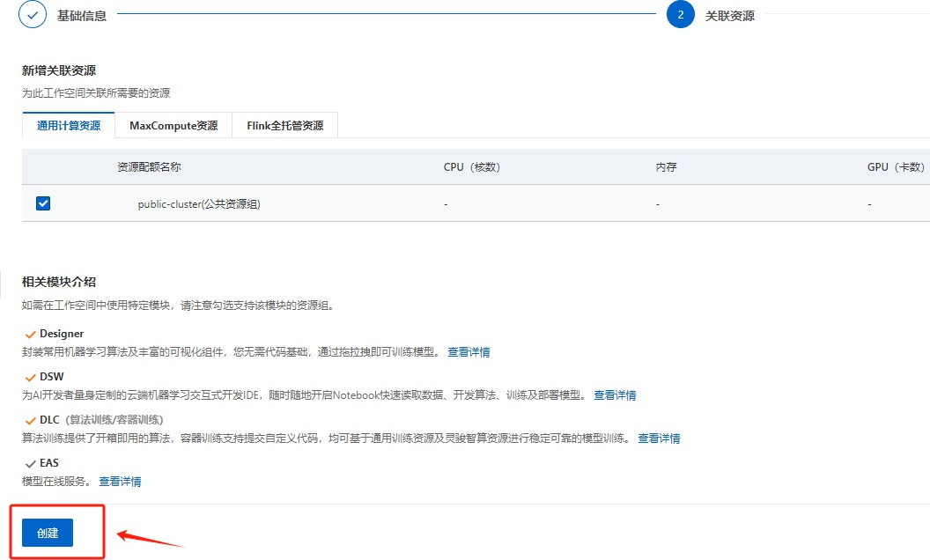Go back to the 基础信息 step label

[82, 16]
